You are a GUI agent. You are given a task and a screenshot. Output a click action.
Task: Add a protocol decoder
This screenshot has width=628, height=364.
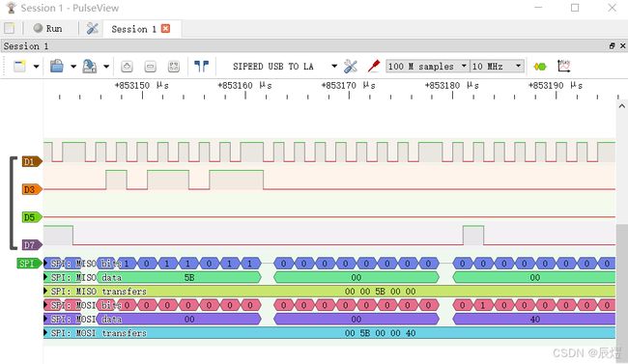[x=540, y=67]
